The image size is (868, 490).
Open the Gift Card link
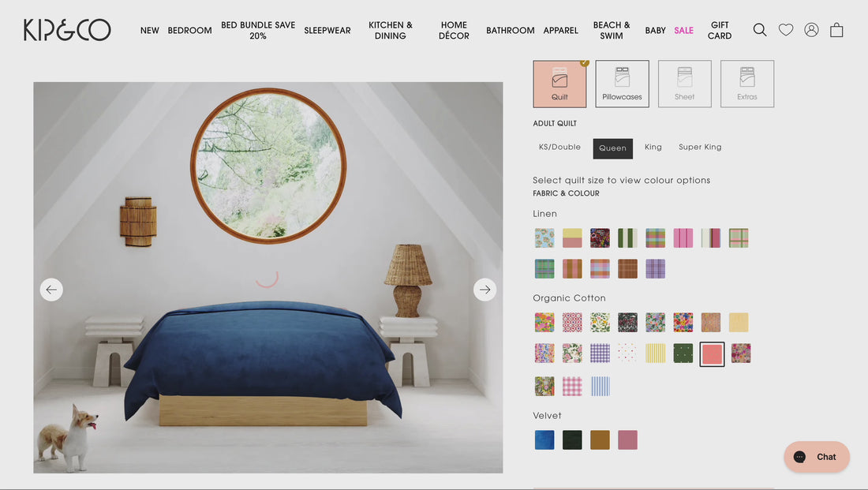tap(720, 31)
